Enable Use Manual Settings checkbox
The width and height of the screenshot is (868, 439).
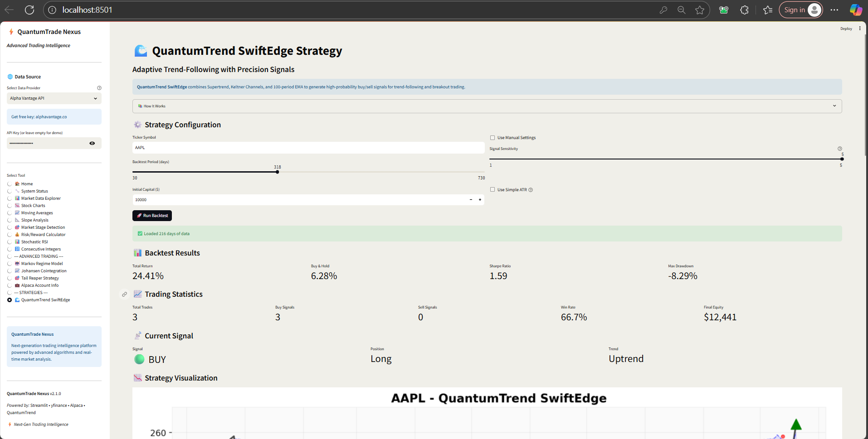click(x=493, y=138)
